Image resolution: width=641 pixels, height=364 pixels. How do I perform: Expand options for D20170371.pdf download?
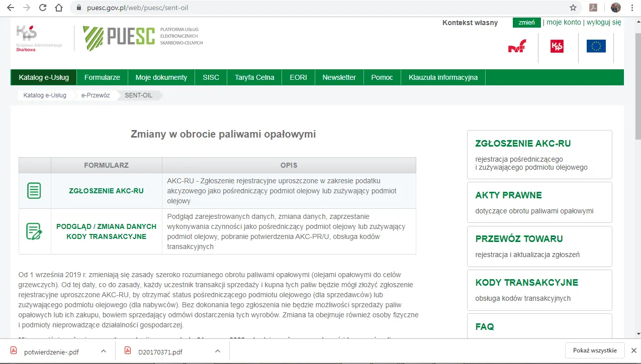coord(218,351)
